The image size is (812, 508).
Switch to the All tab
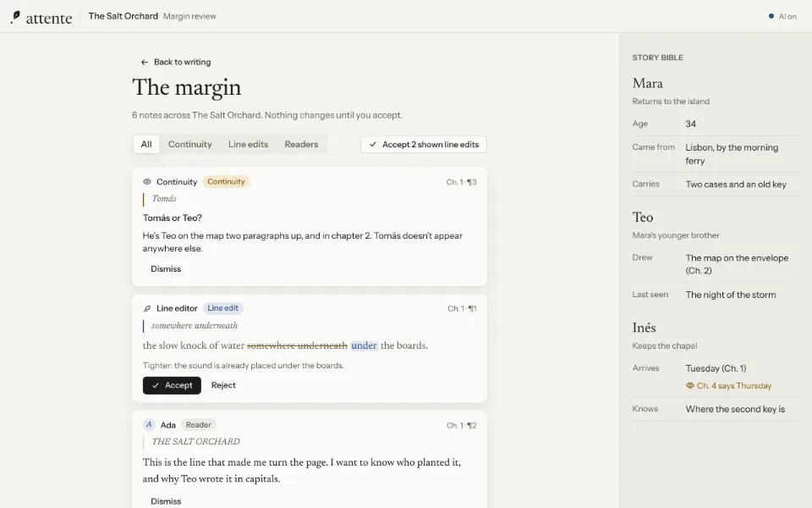146,144
